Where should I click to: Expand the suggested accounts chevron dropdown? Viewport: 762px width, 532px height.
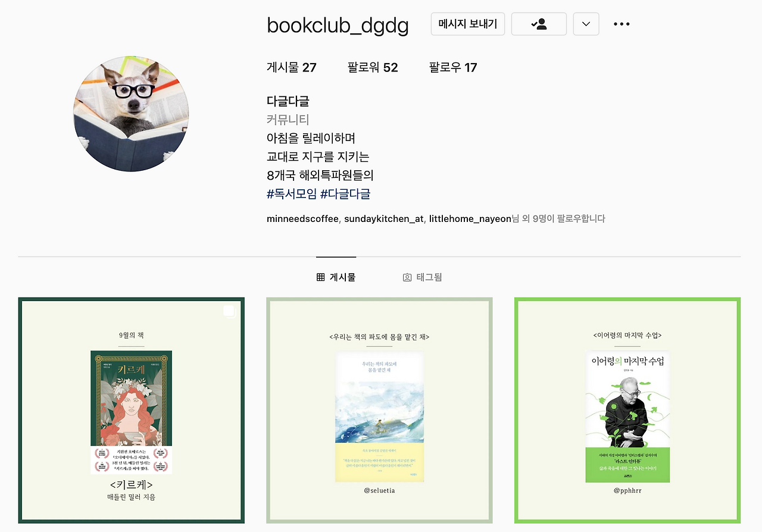tap(586, 24)
